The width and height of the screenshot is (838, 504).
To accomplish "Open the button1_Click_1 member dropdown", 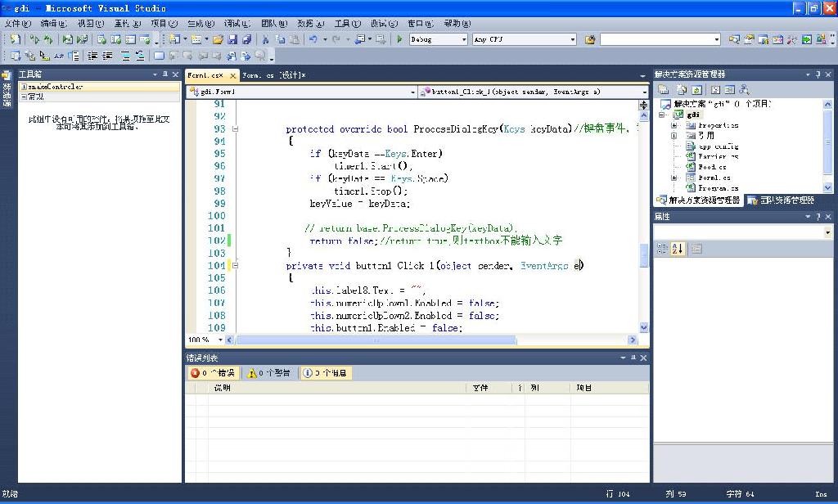I will pos(644,92).
